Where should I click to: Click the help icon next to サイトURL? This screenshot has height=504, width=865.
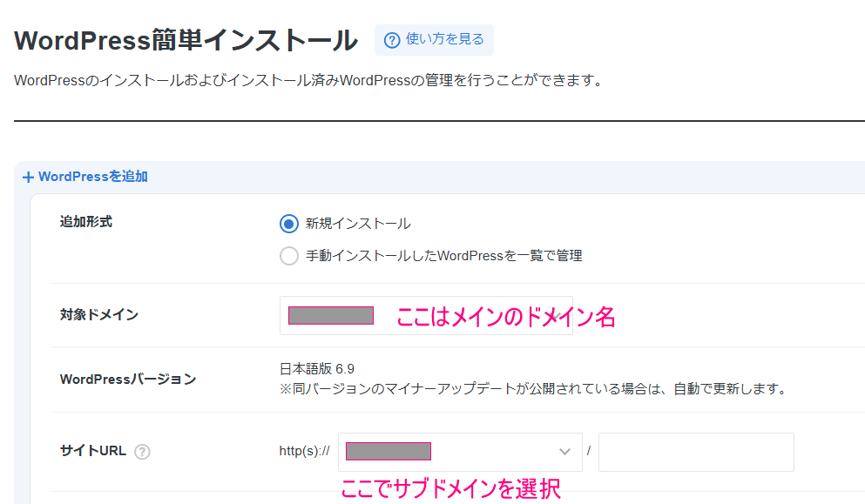point(142,452)
